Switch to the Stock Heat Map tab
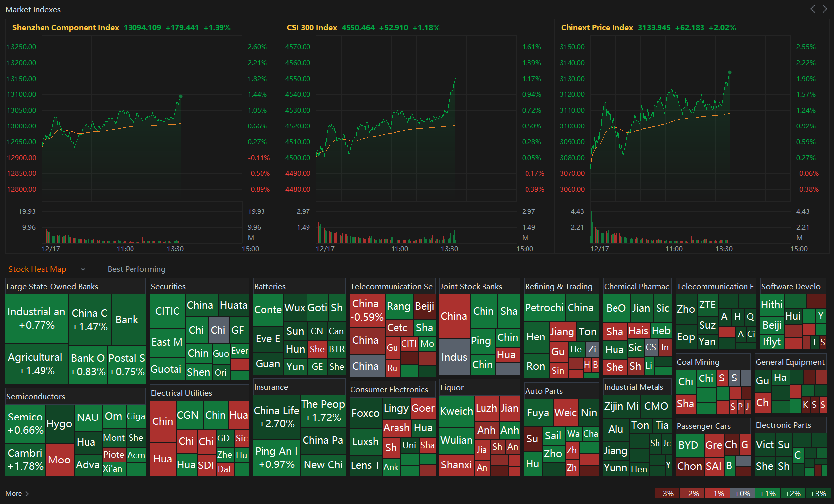Image resolution: width=834 pixels, height=504 pixels. pos(37,269)
